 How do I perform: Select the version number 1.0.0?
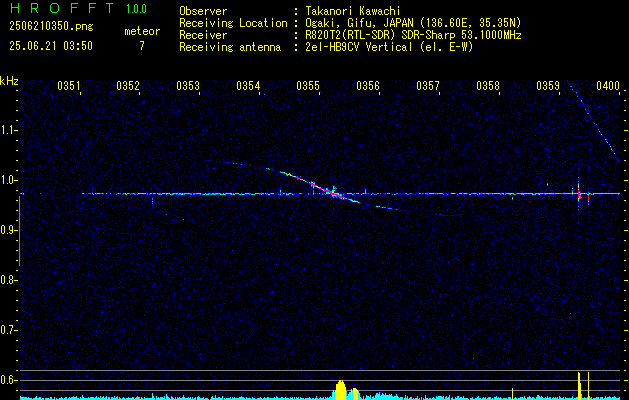(x=136, y=9)
